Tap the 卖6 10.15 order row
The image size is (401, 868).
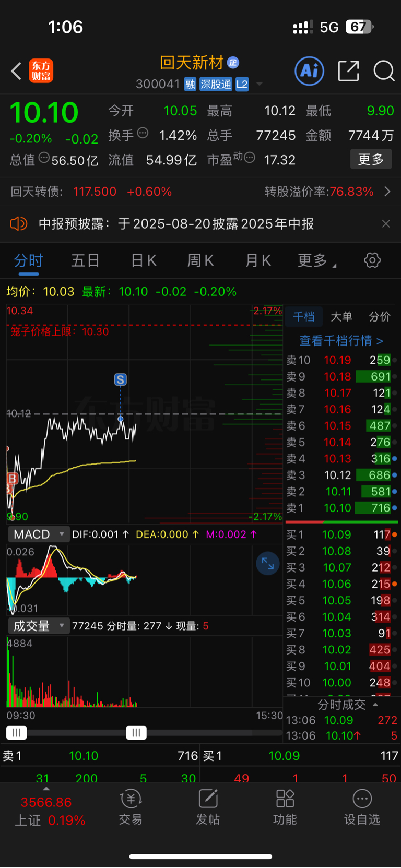(x=341, y=426)
